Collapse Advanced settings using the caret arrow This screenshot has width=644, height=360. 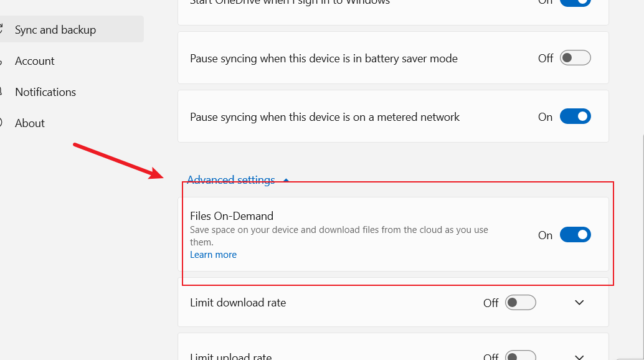(286, 180)
